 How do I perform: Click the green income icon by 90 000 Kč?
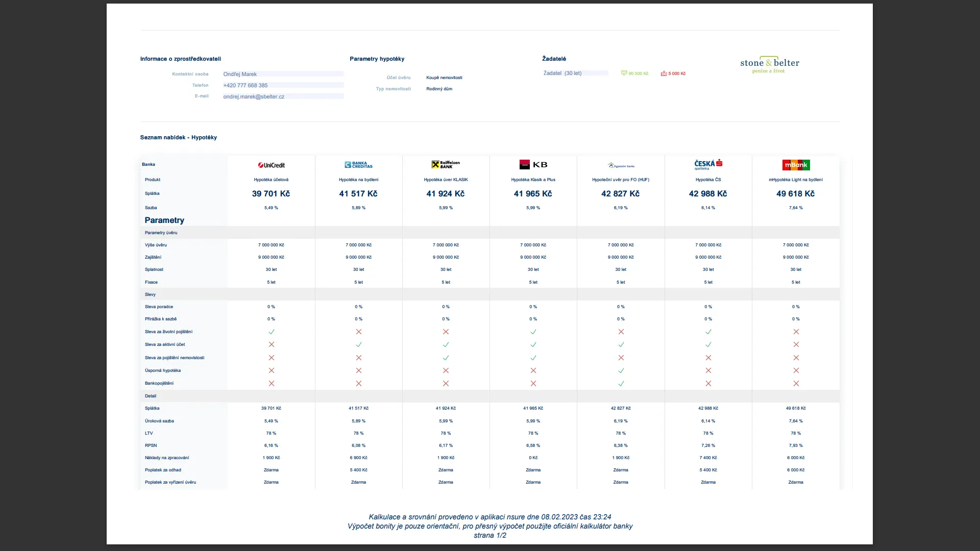(624, 73)
